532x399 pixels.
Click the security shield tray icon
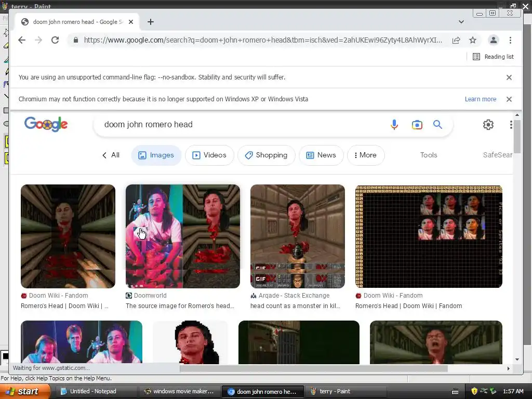point(474,391)
